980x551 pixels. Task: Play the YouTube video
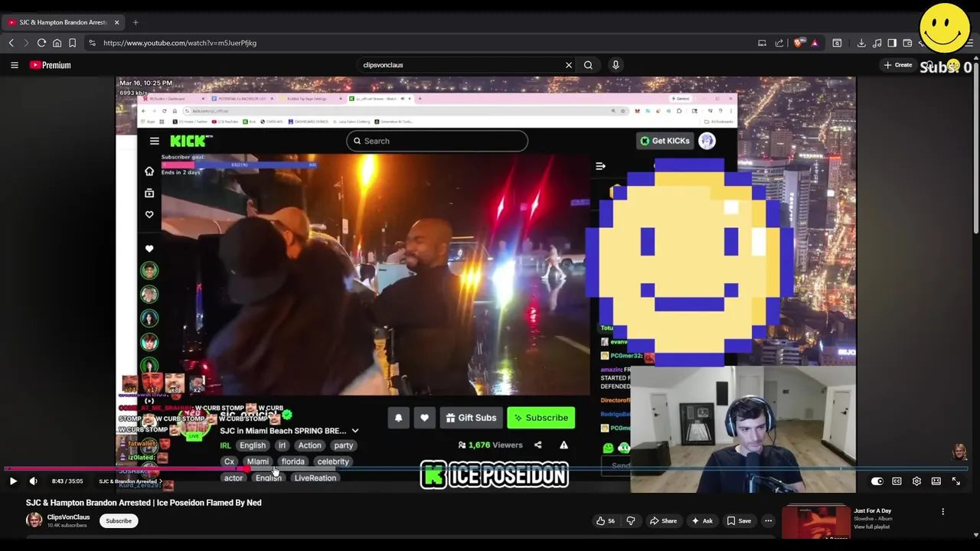click(13, 481)
